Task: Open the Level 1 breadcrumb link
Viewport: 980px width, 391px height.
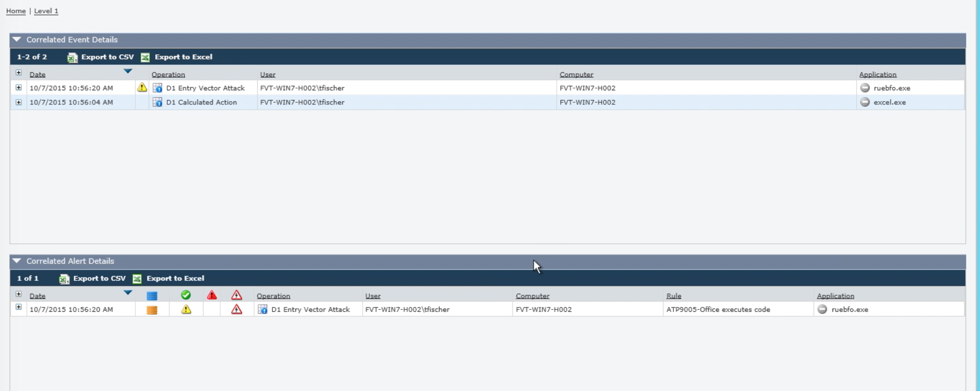Action: pyautogui.click(x=46, y=11)
